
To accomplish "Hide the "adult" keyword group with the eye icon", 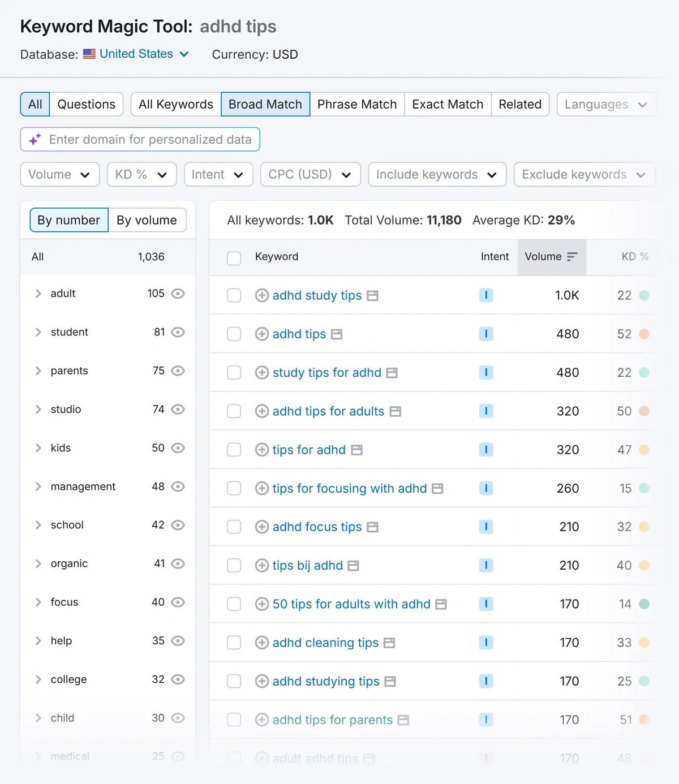I will [x=178, y=294].
